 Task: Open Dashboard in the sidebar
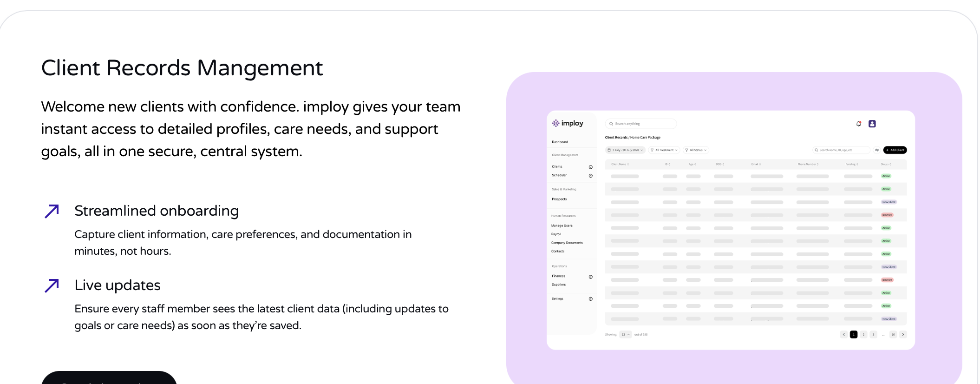pos(560,142)
